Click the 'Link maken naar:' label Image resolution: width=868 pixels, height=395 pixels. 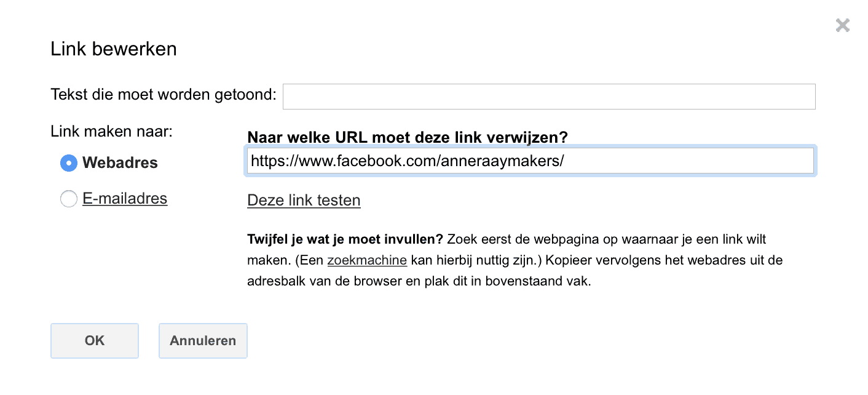click(x=112, y=131)
